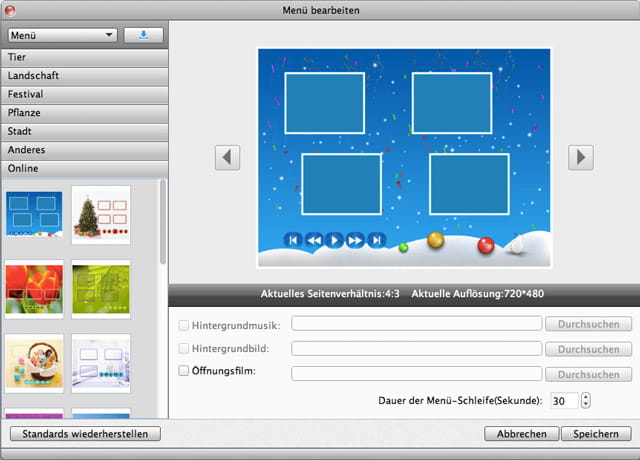Click the menu loop duration field
This screenshot has width=640, height=460.
click(564, 401)
